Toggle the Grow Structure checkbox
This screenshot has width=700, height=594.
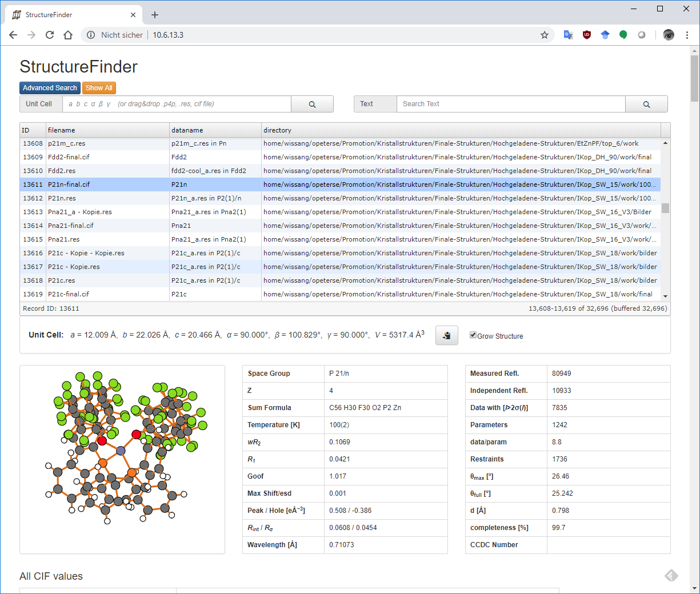pyautogui.click(x=473, y=335)
